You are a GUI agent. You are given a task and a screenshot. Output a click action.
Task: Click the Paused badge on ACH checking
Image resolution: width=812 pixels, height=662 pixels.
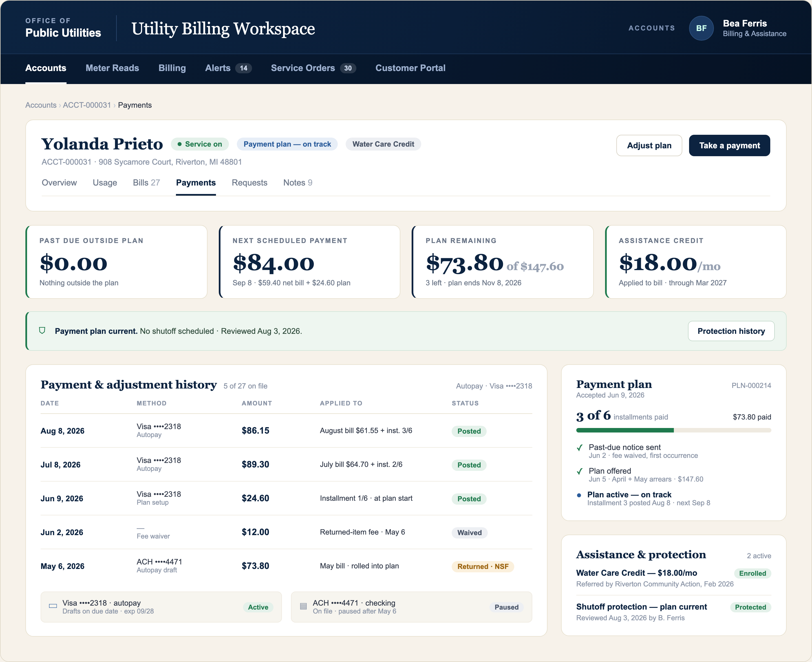506,607
